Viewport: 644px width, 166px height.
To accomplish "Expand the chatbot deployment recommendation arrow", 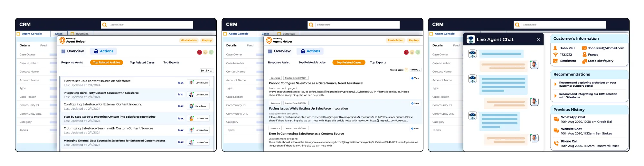I will [555, 84].
